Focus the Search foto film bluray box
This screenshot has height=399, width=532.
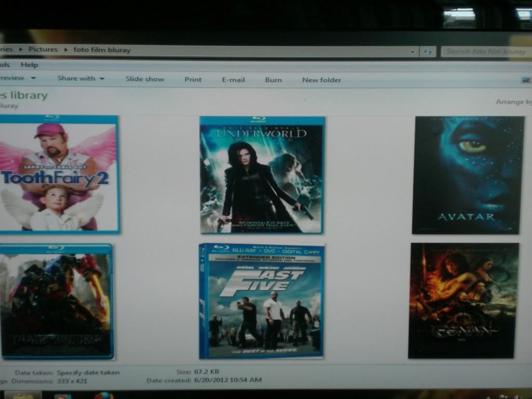pyautogui.click(x=486, y=51)
